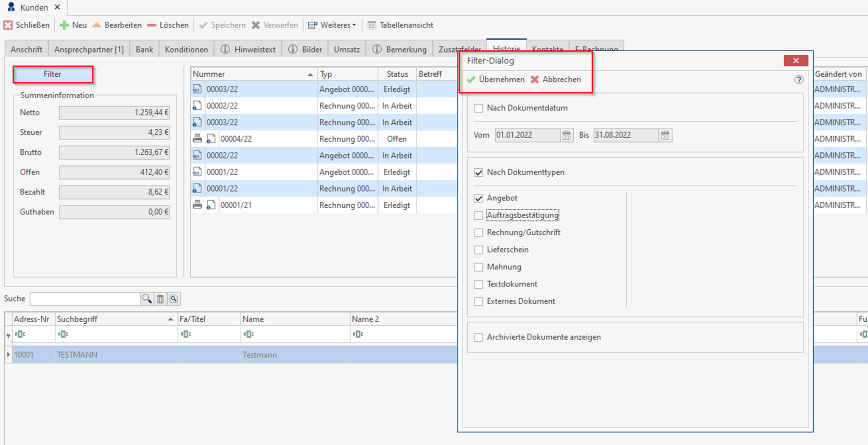The image size is (868, 445).
Task: Open the Bis date calendar picker
Action: click(665, 135)
